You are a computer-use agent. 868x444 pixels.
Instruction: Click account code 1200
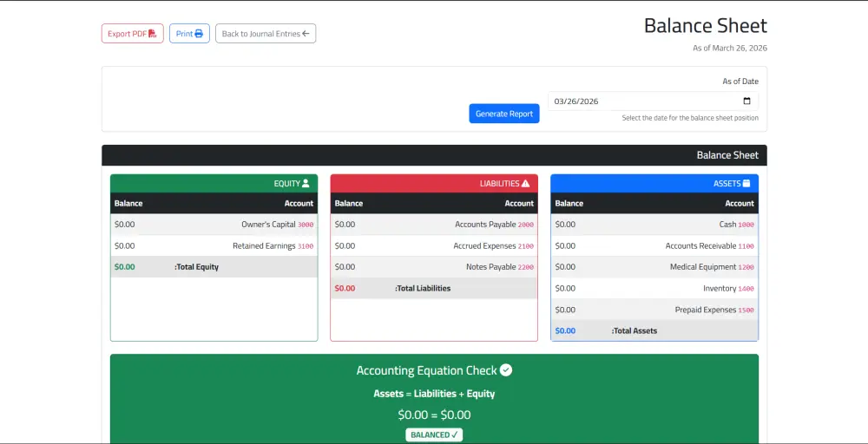click(x=746, y=268)
